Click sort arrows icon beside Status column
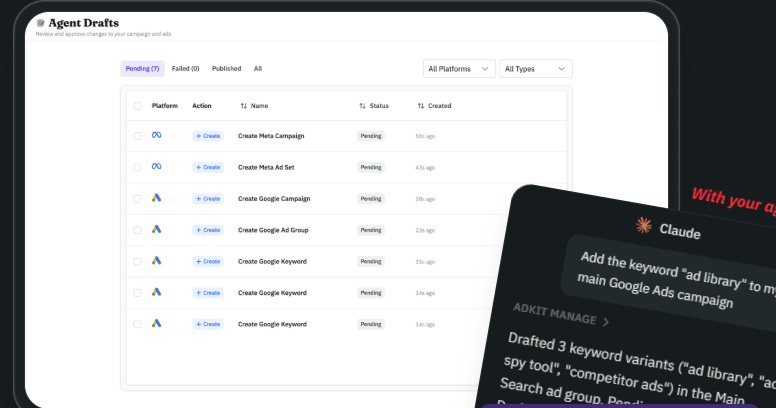 [x=362, y=106]
